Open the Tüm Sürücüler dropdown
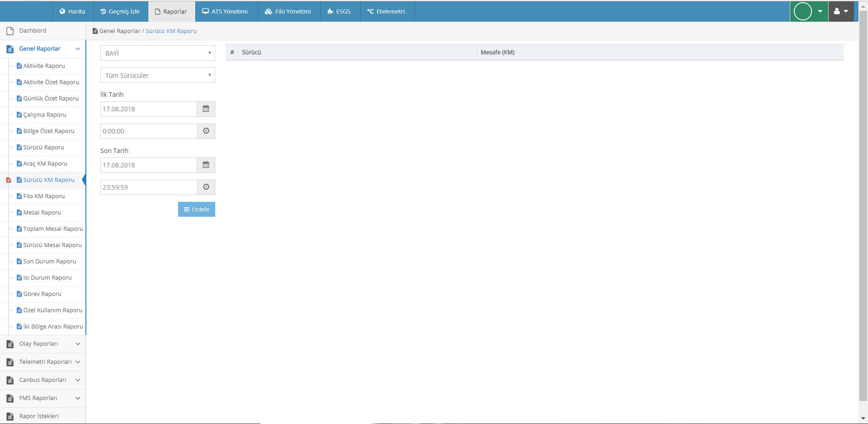 click(x=157, y=75)
